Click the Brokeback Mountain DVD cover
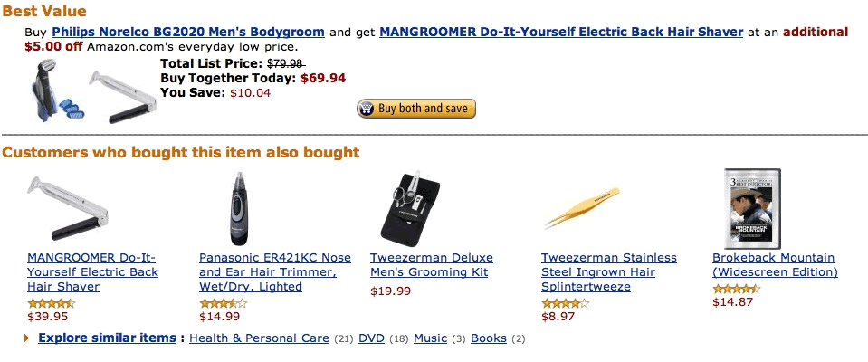This screenshot has height=362, width=868. tap(752, 208)
